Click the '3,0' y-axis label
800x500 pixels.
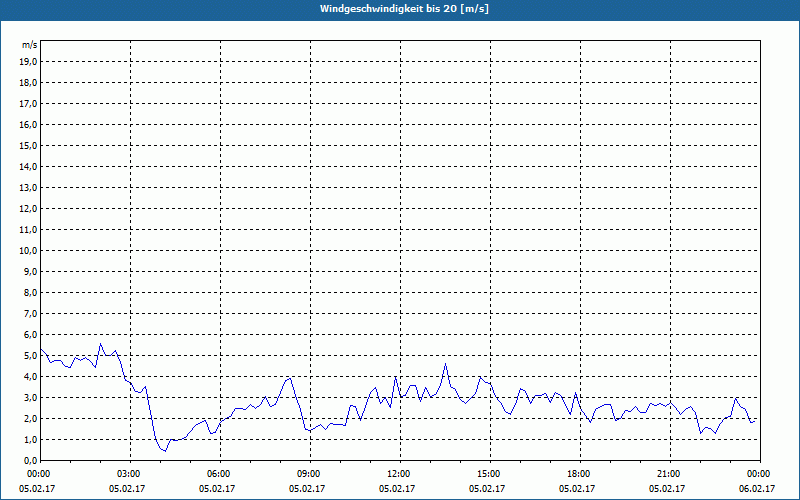pos(30,397)
